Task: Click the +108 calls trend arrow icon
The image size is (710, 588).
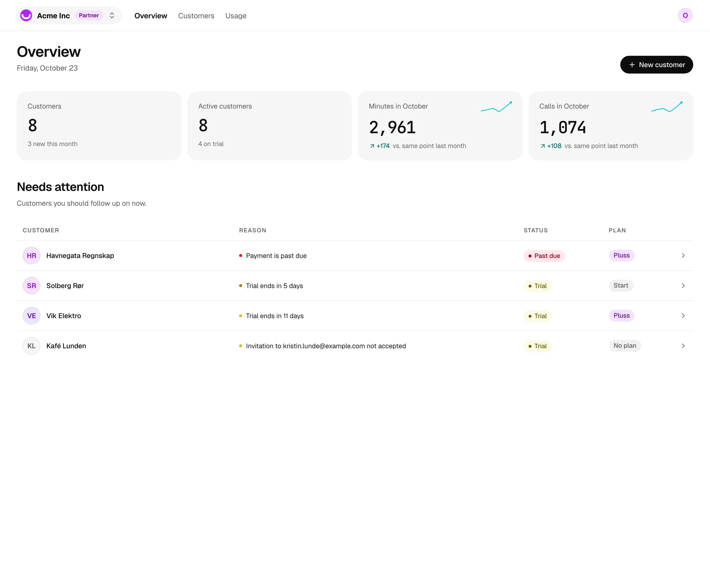Action: (x=543, y=146)
